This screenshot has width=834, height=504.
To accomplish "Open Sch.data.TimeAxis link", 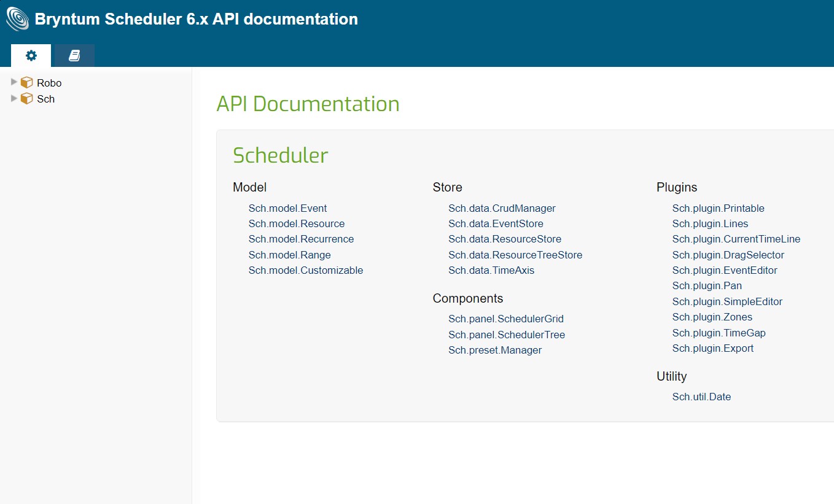I will coord(491,270).
